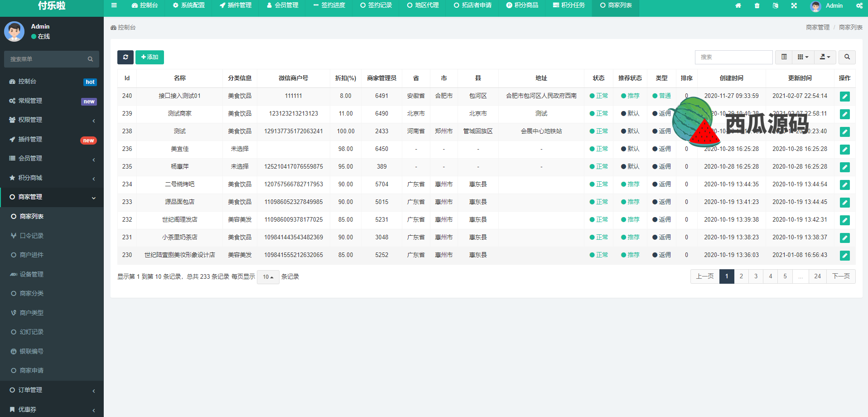Switch to 地区代理 top tab

[423, 5]
